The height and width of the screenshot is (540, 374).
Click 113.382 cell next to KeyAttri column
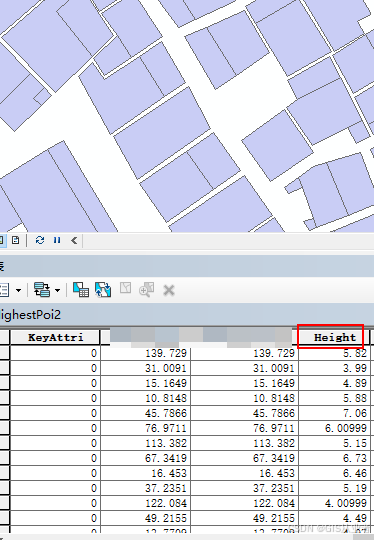tap(145, 443)
